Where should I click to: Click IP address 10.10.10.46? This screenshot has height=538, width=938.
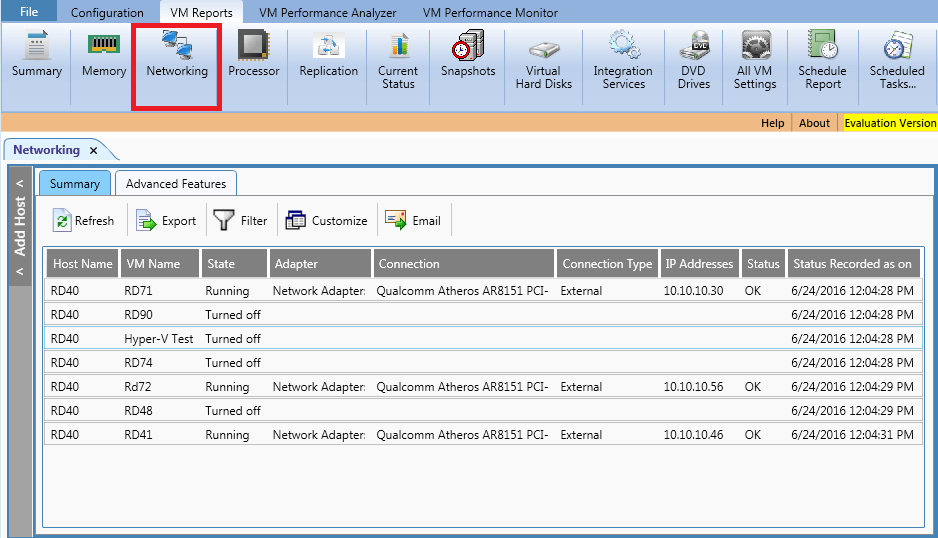693,434
